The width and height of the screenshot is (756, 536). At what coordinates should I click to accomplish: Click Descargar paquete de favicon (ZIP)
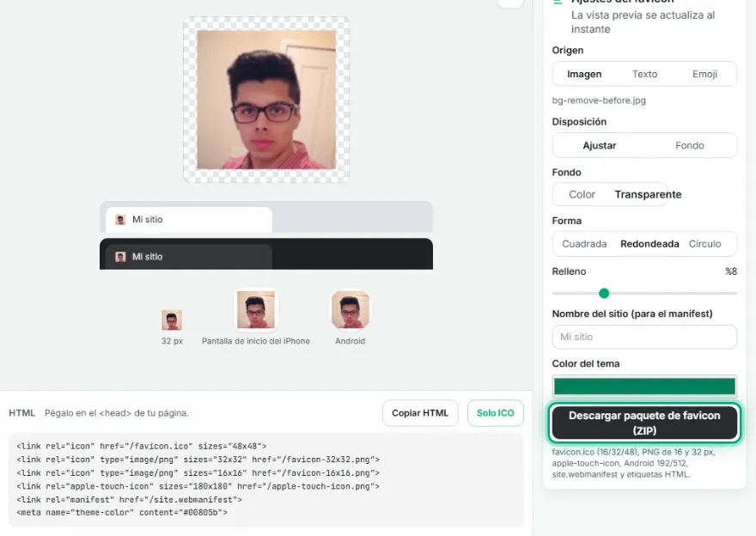click(x=644, y=423)
